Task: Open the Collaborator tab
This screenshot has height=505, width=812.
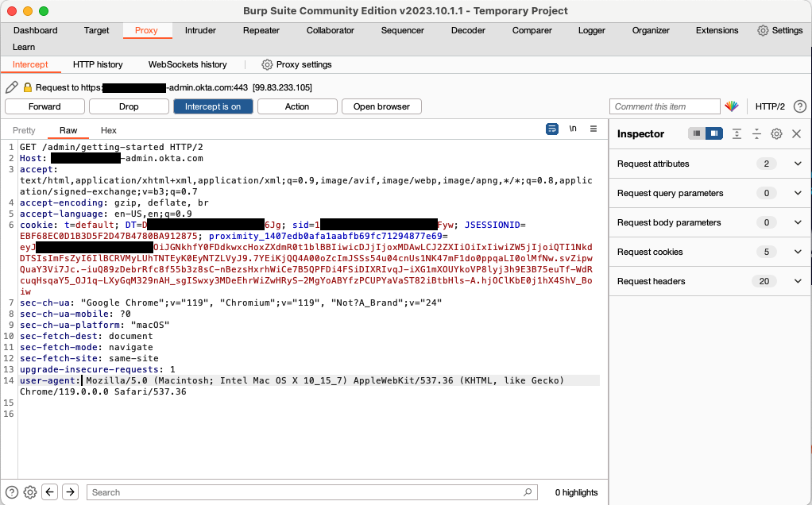Action: click(x=331, y=30)
